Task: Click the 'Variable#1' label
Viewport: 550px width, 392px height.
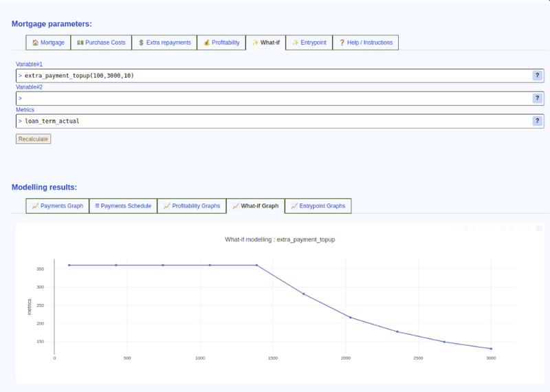Action: 29,64
